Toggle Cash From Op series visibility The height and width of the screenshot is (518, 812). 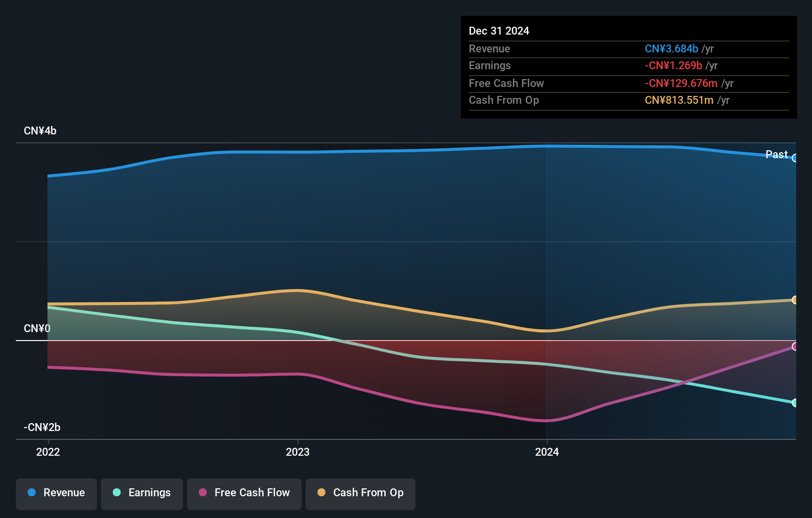(360, 493)
